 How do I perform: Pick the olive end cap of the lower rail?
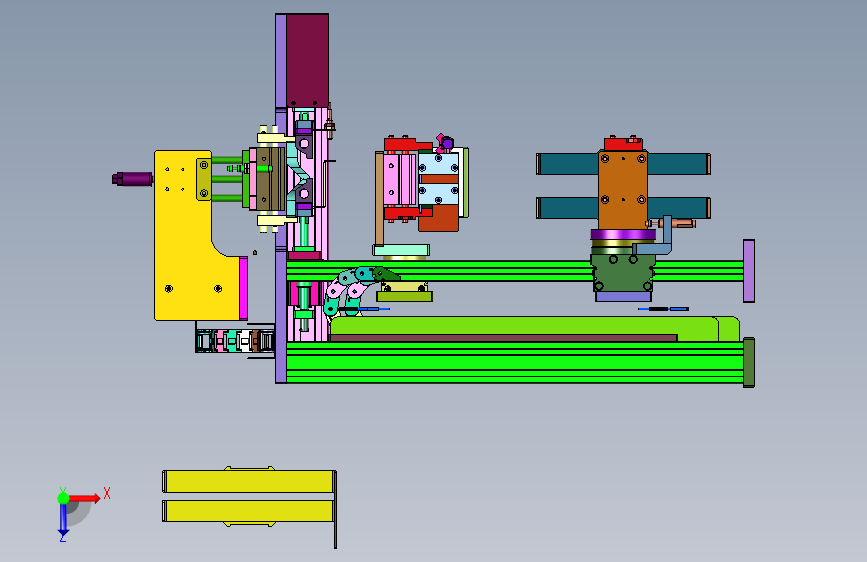tap(749, 362)
